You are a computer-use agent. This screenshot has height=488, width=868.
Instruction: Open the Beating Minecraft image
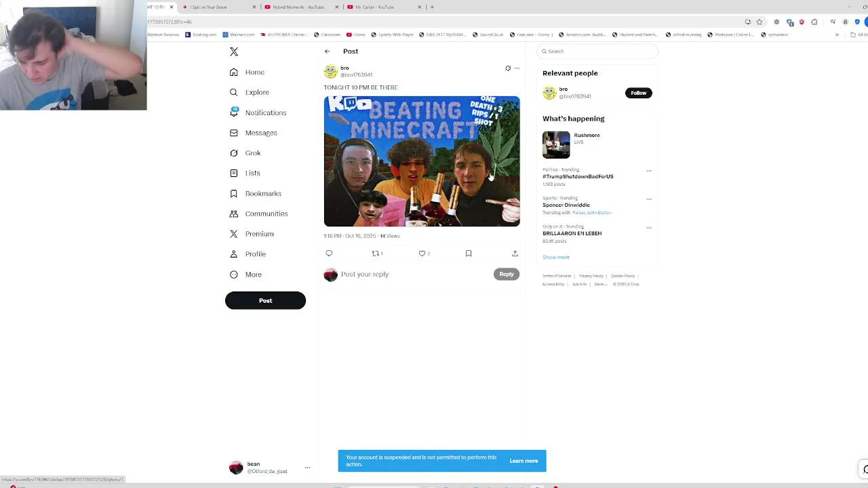pyautogui.click(x=422, y=161)
